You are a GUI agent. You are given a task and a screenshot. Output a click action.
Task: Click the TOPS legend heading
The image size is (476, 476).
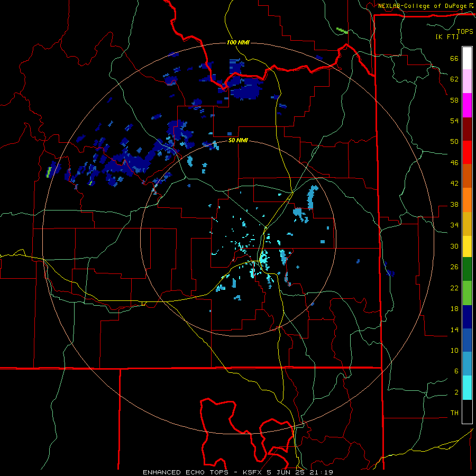pyautogui.click(x=465, y=32)
